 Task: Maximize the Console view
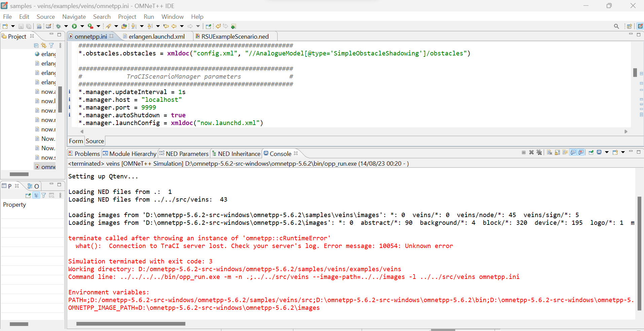pos(639,152)
